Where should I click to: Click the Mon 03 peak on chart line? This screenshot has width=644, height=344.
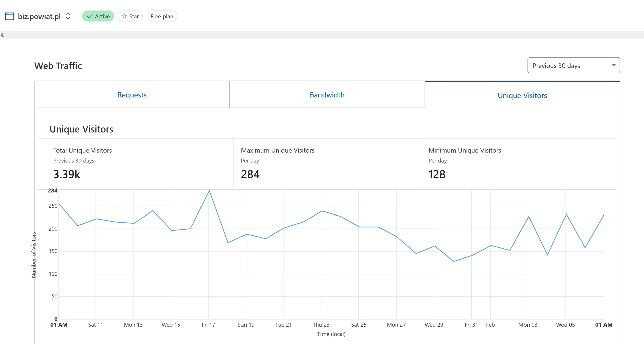pyautogui.click(x=529, y=216)
